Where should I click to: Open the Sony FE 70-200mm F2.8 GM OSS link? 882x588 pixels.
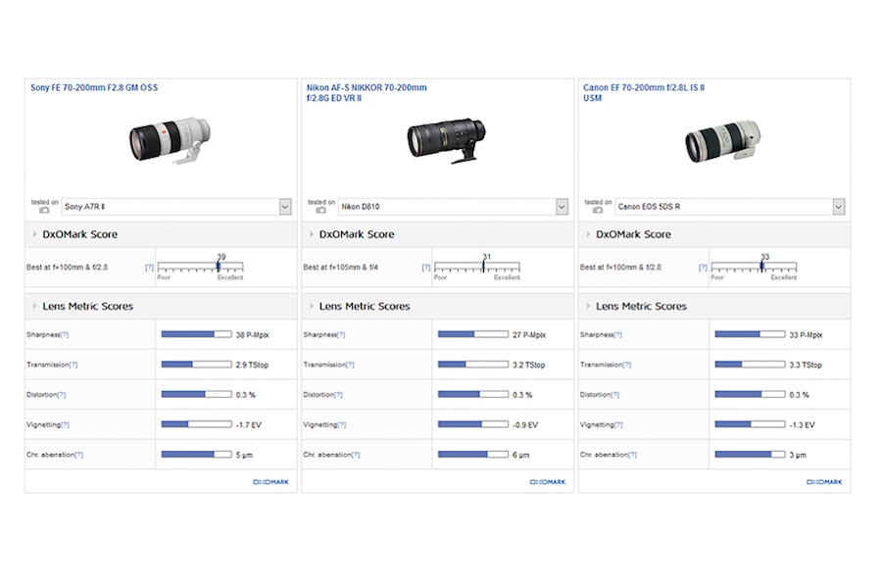pyautogui.click(x=93, y=88)
